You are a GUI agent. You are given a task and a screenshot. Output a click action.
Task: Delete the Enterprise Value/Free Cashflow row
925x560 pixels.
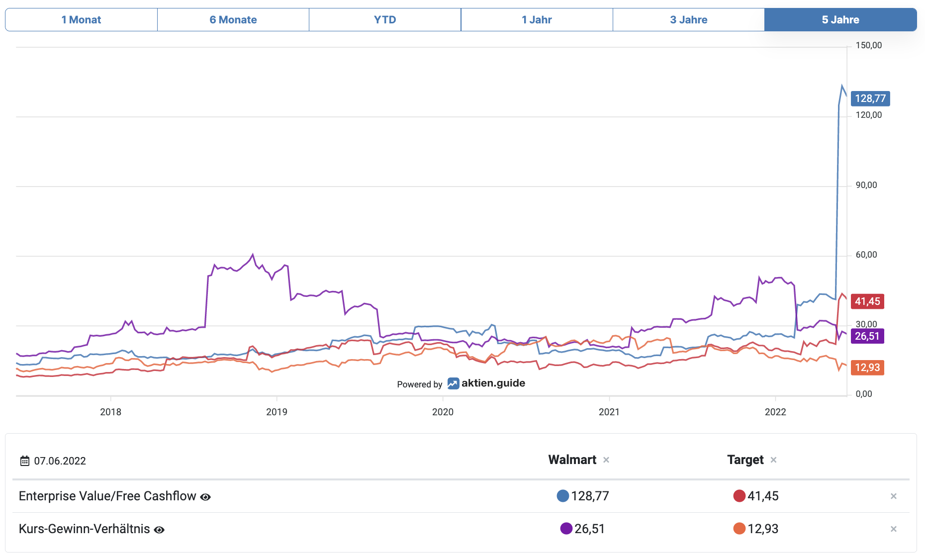click(x=894, y=496)
